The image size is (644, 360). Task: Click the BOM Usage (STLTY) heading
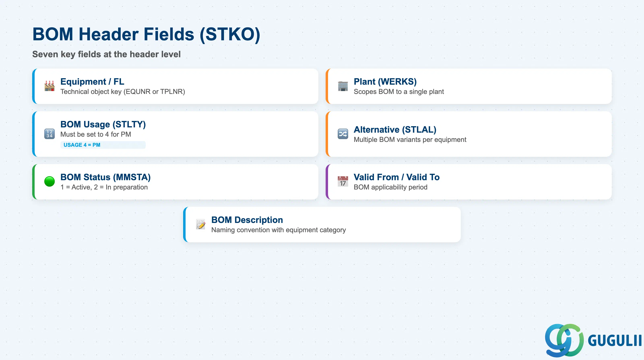(x=103, y=124)
